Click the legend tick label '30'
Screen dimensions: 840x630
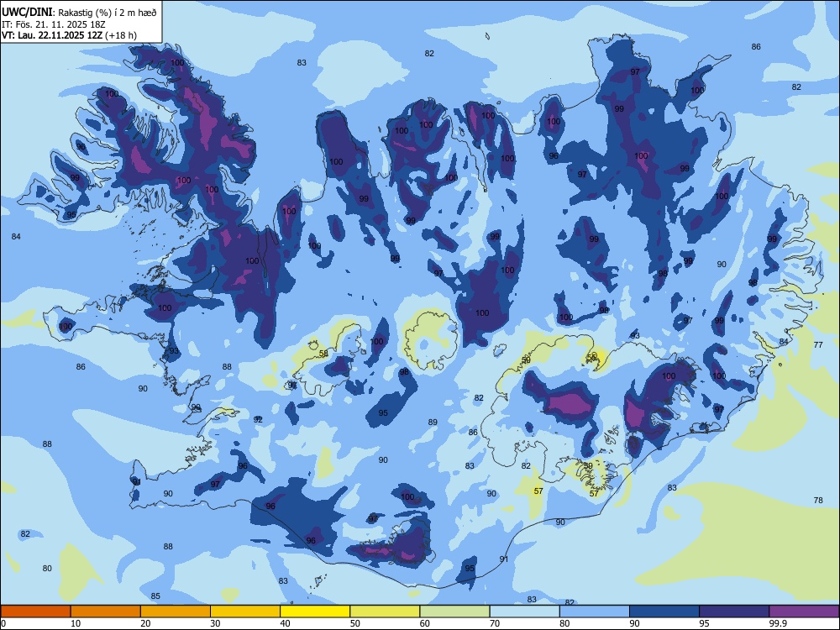click(215, 623)
